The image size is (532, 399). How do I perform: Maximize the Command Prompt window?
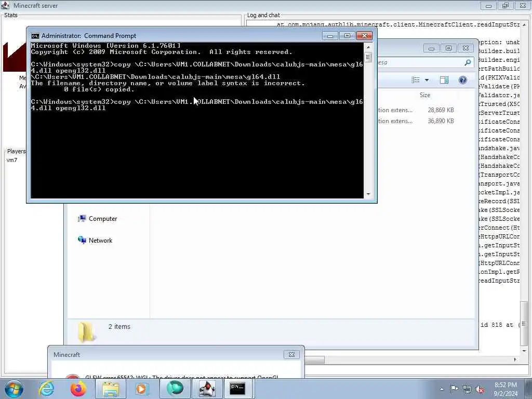(347, 36)
